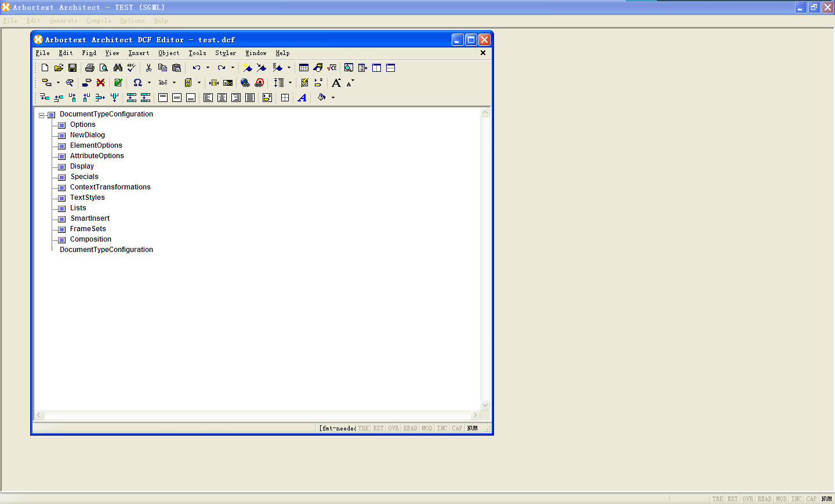The image size is (835, 504).
Task: Open the View menu
Action: (x=112, y=53)
